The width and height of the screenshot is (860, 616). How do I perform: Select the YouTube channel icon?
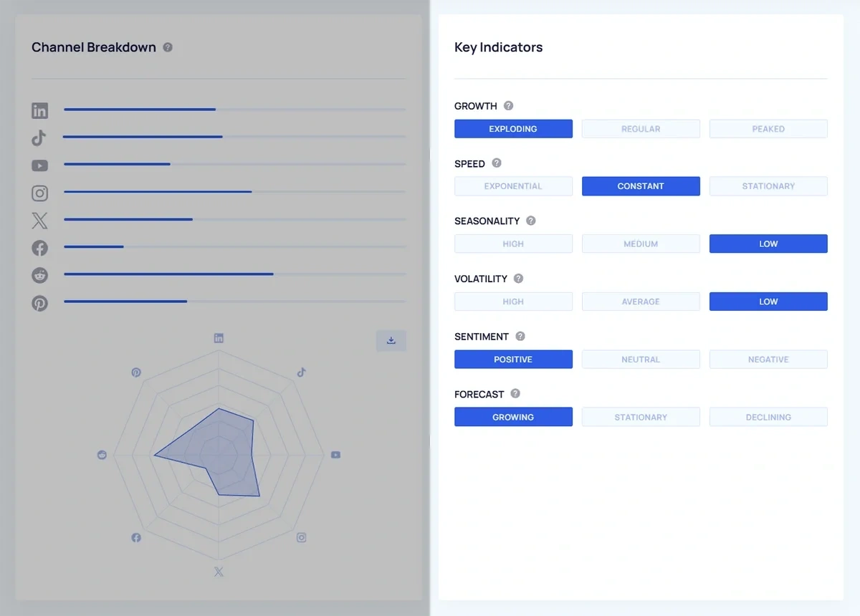tap(39, 165)
